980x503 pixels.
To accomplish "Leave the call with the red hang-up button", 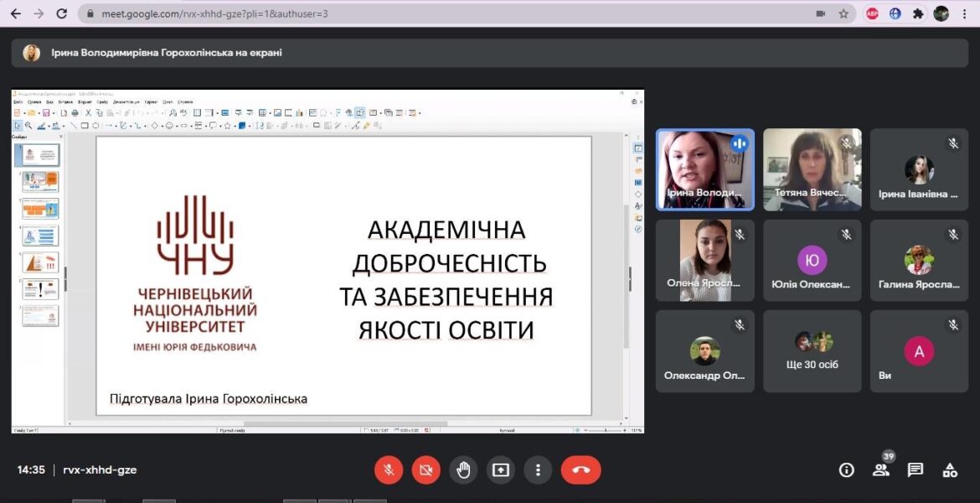I will (x=581, y=469).
